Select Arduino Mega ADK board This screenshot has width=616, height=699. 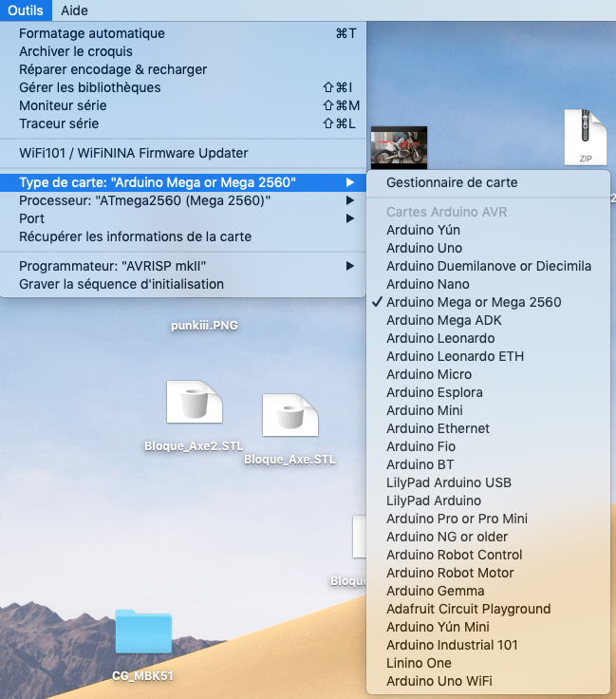488,320
